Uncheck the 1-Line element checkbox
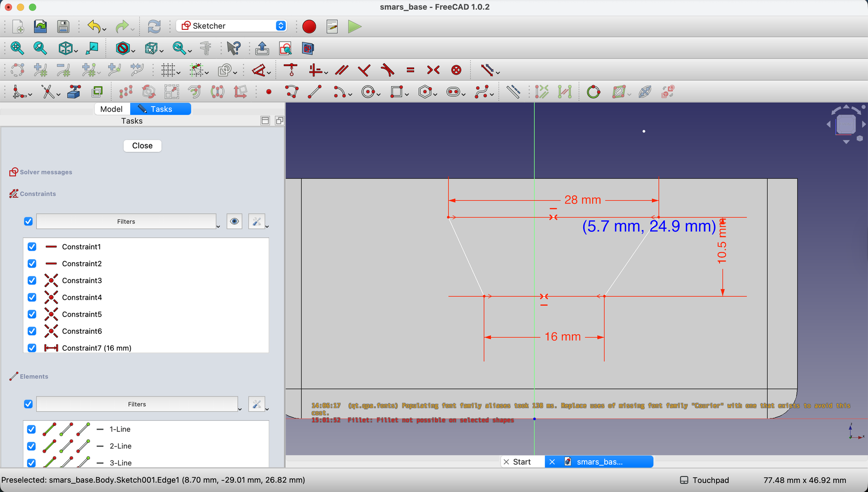This screenshot has height=492, width=868. tap(31, 429)
